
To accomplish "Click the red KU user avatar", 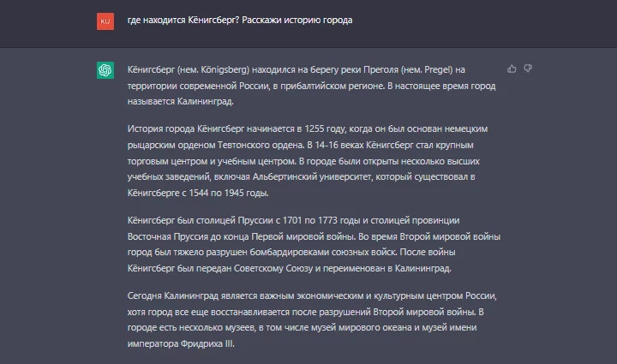I will pos(105,21).
